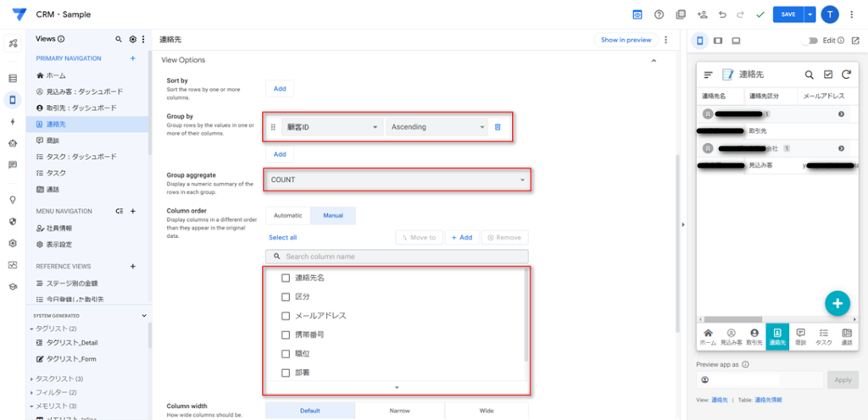Open the Ascending sort order dropdown

437,127
